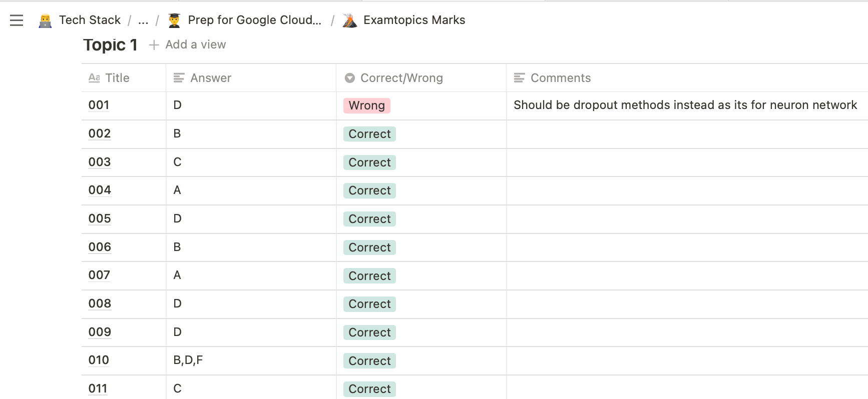Click the volcano Examtopics Marks icon
Image resolution: width=868 pixels, height=399 pixels.
[x=349, y=20]
